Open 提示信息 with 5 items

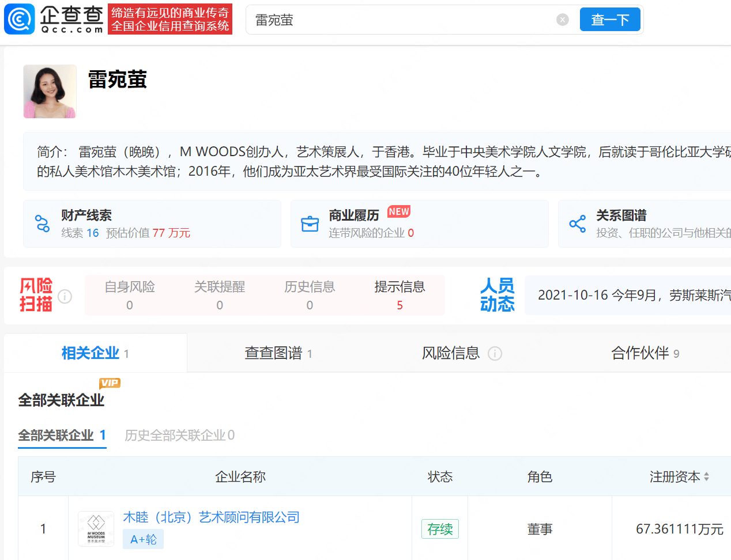pos(400,296)
